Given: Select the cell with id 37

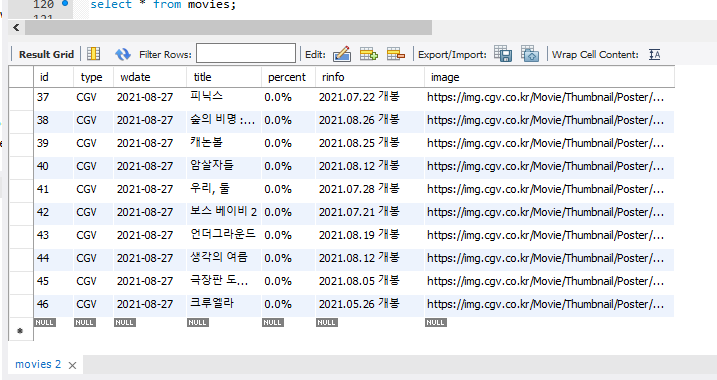Looking at the screenshot, I should [53, 97].
